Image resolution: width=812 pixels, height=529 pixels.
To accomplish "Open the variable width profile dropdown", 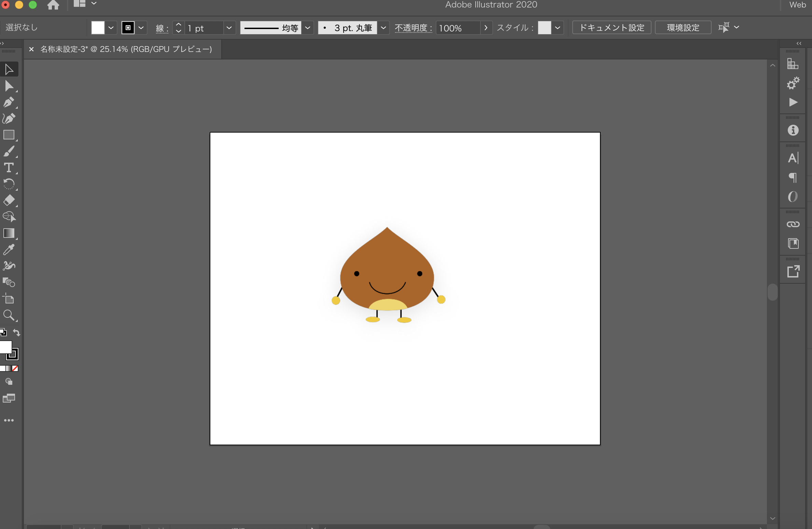I will [x=308, y=28].
